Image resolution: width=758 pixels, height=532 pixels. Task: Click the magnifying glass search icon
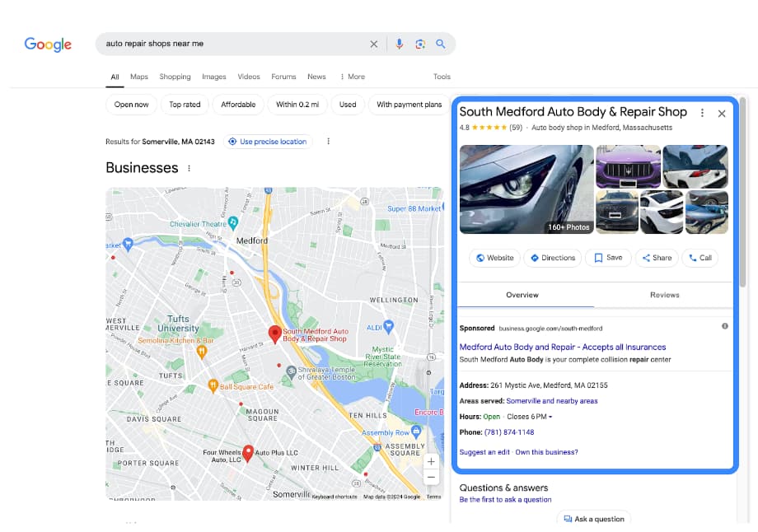pyautogui.click(x=441, y=44)
